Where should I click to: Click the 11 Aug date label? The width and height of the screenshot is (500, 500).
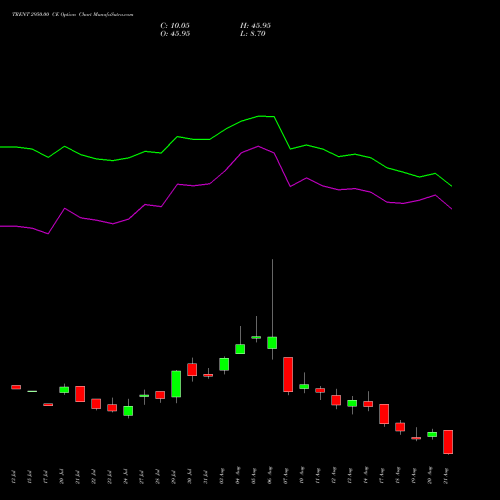tap(318, 476)
